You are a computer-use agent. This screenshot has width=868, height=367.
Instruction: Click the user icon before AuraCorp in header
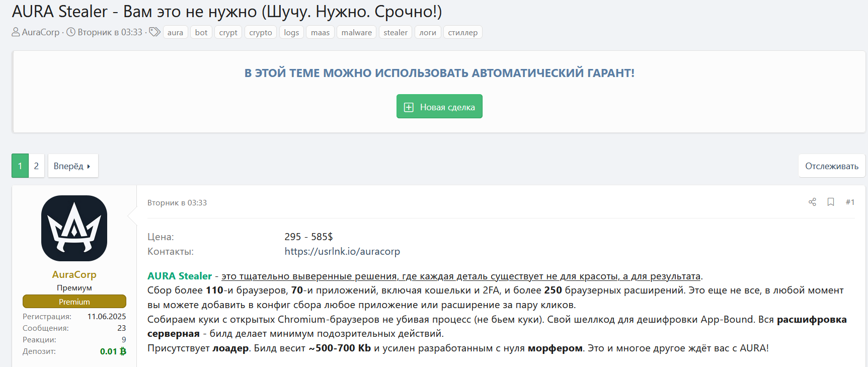pos(16,32)
